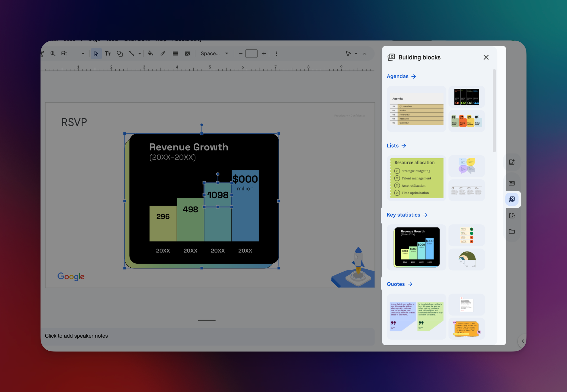This screenshot has height=392, width=567.
Task: Open the three-dot more options menu
Action: pyautogui.click(x=276, y=54)
